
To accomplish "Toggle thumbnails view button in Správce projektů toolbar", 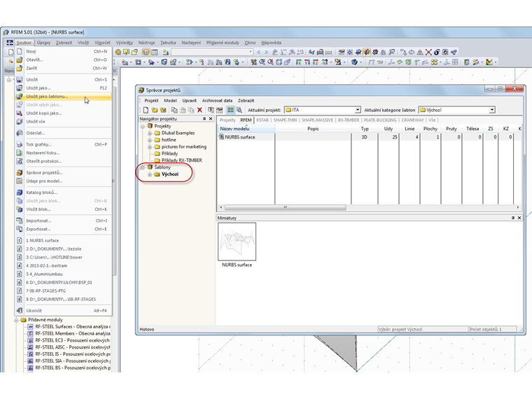I will pyautogui.click(x=231, y=110).
